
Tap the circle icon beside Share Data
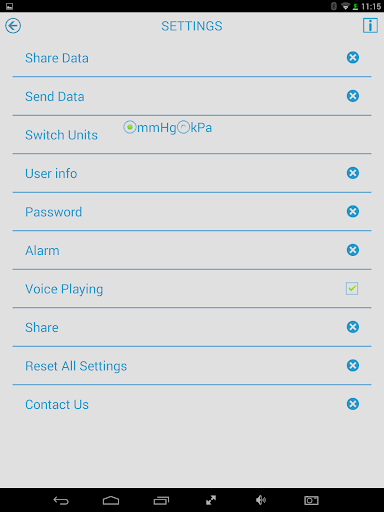click(x=353, y=57)
